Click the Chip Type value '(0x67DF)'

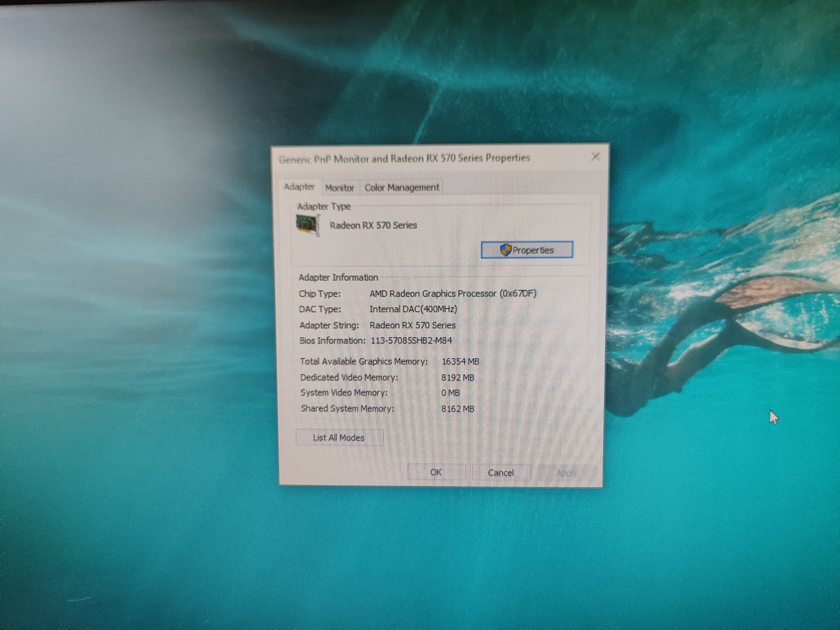[x=518, y=294]
